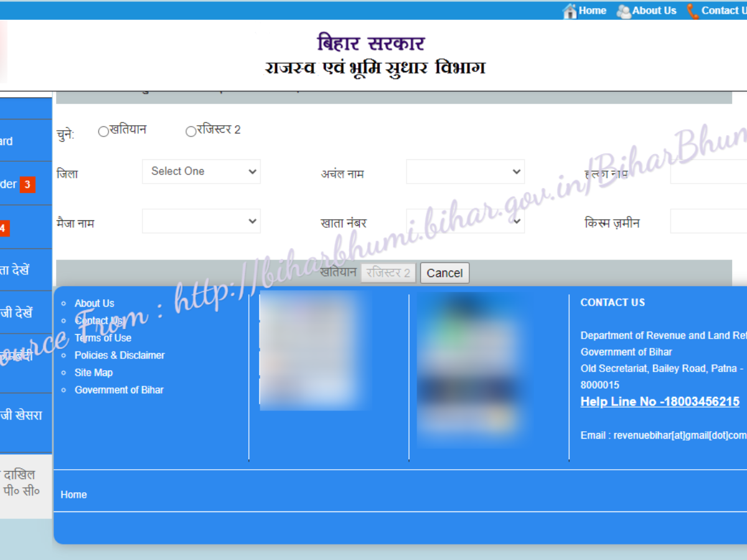Open the sidebar item with badge 3
This screenshot has height=560, width=747.
click(26, 184)
